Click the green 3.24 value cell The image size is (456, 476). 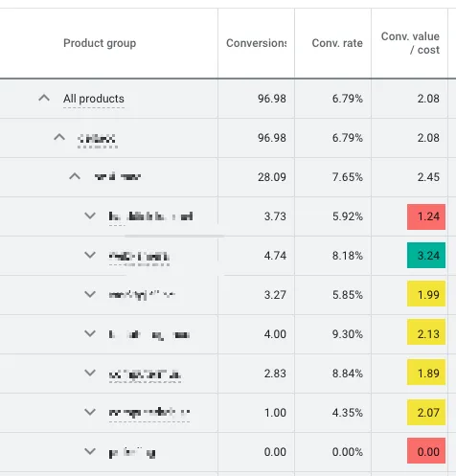[x=426, y=256]
